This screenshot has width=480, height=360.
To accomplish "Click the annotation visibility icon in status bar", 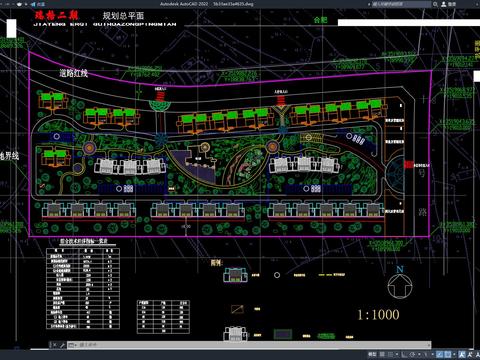I will (x=462, y=354).
